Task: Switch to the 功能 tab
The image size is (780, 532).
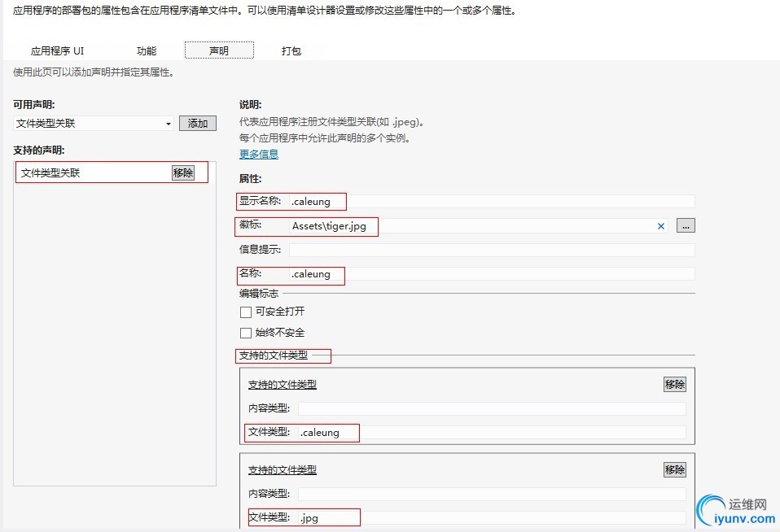Action: click(x=147, y=50)
